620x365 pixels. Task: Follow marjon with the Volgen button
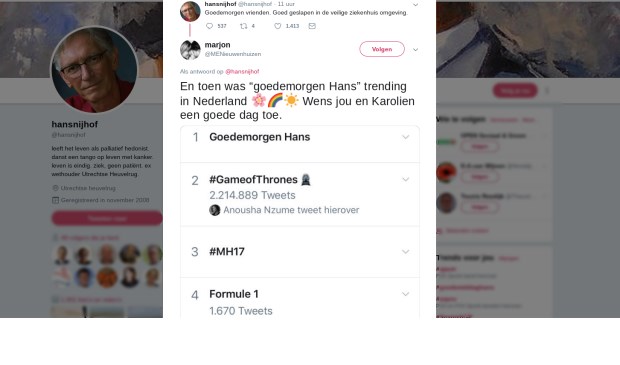[382, 49]
